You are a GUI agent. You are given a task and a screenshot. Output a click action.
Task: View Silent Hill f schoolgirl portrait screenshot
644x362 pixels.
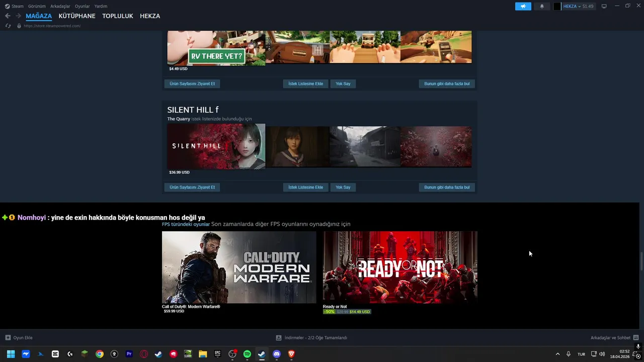pyautogui.click(x=297, y=146)
